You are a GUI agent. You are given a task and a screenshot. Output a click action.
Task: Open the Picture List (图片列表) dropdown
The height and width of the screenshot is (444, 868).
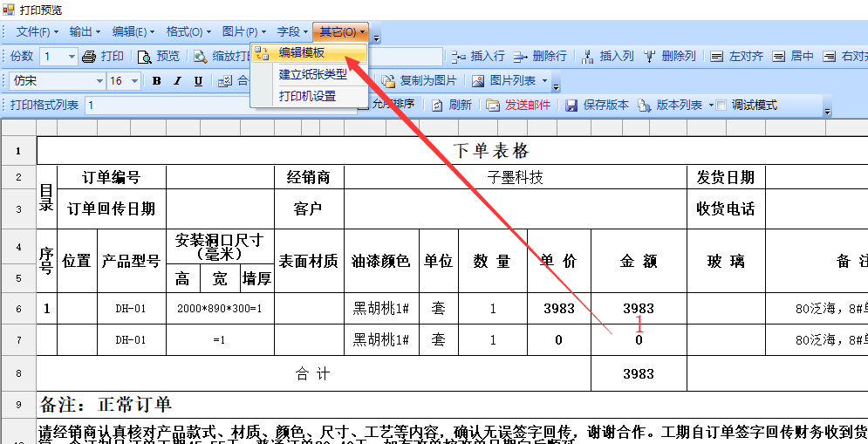(x=545, y=81)
